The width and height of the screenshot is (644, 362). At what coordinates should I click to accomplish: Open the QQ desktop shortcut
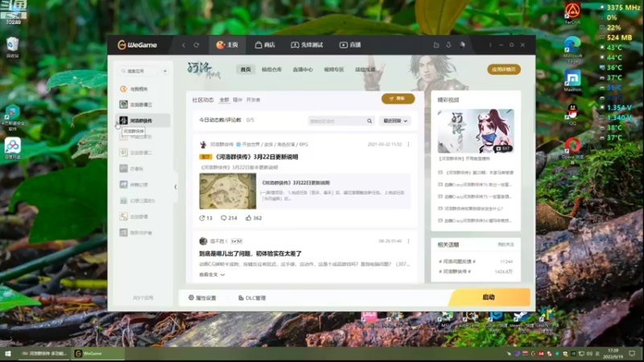(x=572, y=114)
